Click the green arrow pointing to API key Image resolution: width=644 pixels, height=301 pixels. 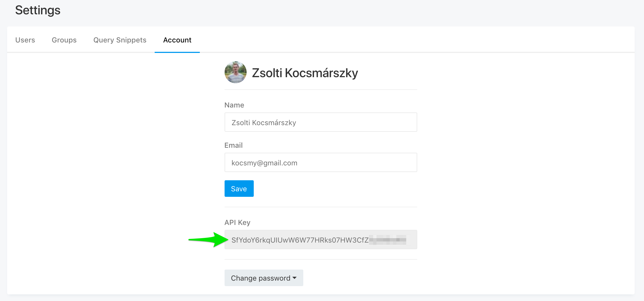(208, 240)
